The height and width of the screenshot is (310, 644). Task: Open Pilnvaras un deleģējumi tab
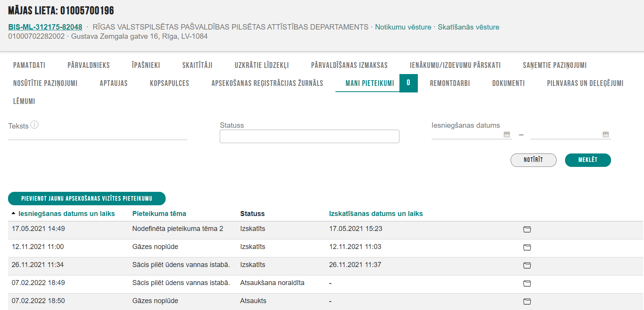pos(585,83)
